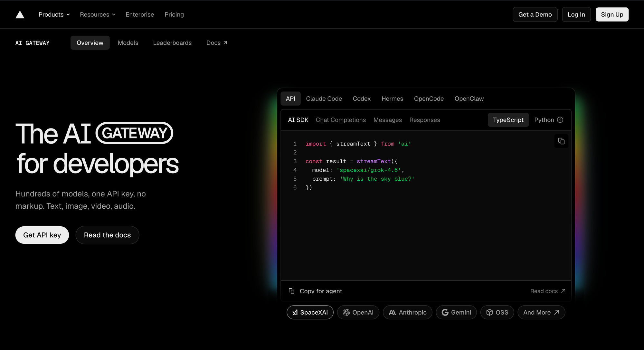Image resolution: width=644 pixels, height=350 pixels.
Task: Click the Gemini G logo icon
Action: click(x=445, y=312)
